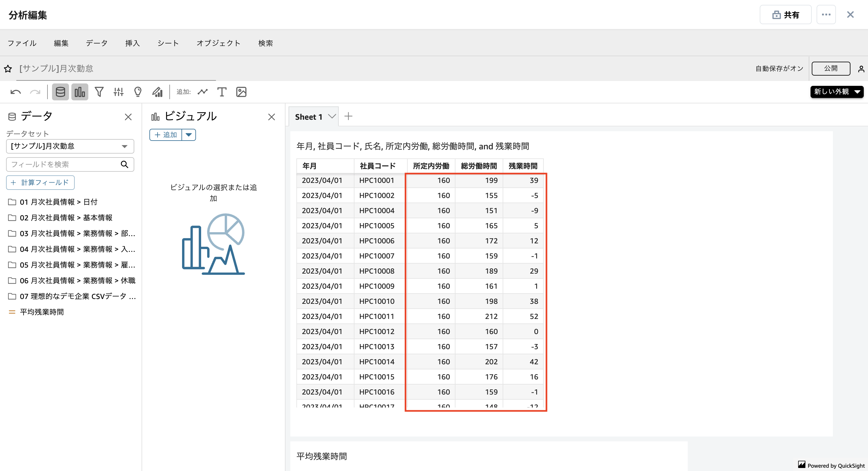Click the 公開 button
The width and height of the screenshot is (868, 471).
[x=830, y=68]
